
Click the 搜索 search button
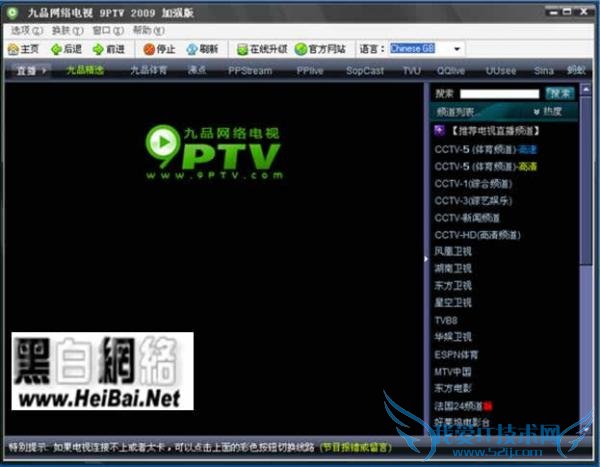(560, 93)
